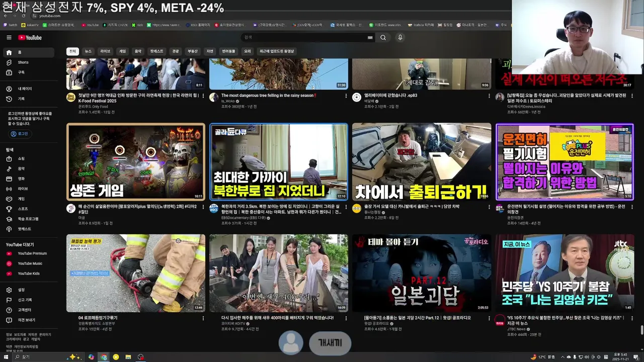Click video title 04 로프매듭법기구묶기
The height and width of the screenshot is (362, 644).
point(98,318)
